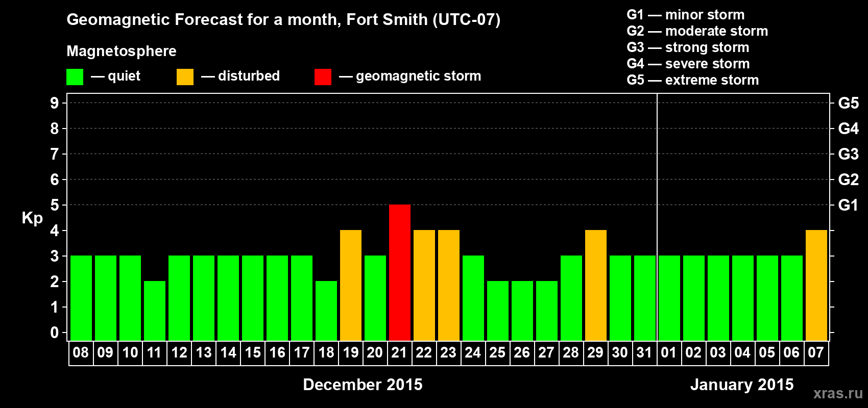This screenshot has height=408, width=868.
Task: Select the orange bar for December 23
Action: pos(449,285)
